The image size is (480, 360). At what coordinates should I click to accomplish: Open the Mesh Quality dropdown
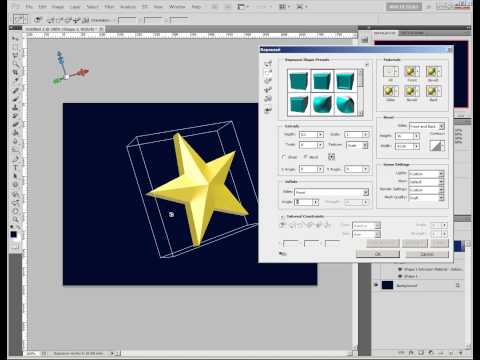click(x=426, y=198)
